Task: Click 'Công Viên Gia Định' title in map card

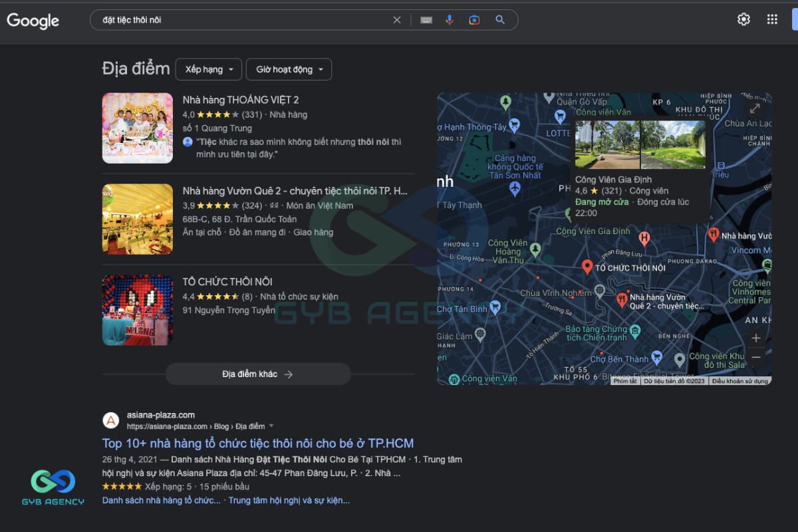Action: point(613,180)
